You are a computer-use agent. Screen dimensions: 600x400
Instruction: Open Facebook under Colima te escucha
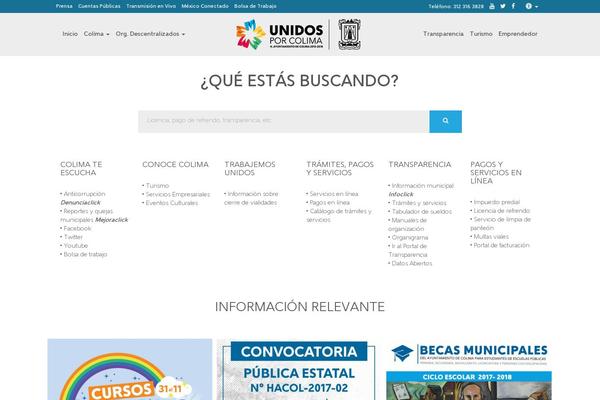[x=77, y=229]
